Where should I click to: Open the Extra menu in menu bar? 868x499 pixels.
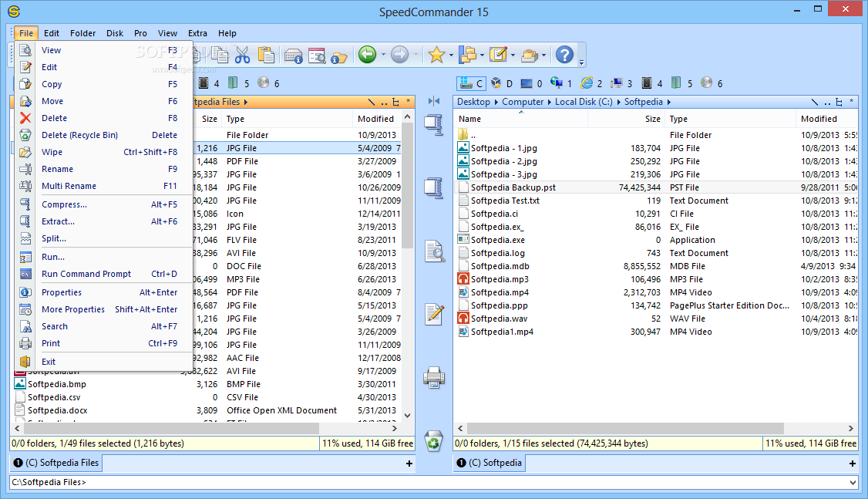[x=197, y=33]
